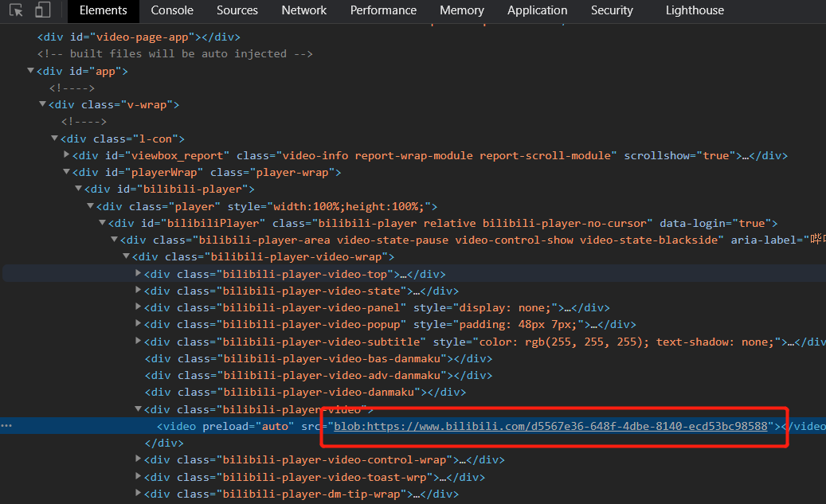Click the scrollshow="true" attribute
Image resolution: width=826 pixels, height=504 pixels.
coord(680,155)
